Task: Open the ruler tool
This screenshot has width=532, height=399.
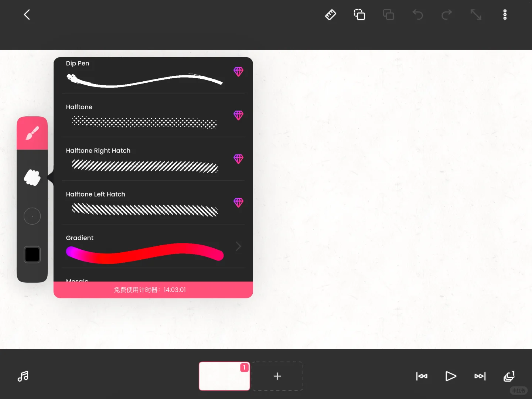Action: click(330, 15)
